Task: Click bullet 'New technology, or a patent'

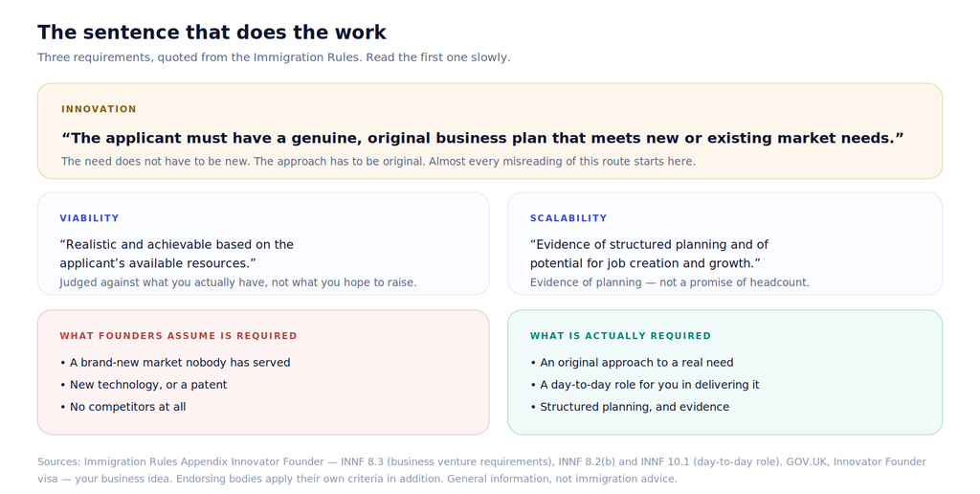Action: (144, 385)
